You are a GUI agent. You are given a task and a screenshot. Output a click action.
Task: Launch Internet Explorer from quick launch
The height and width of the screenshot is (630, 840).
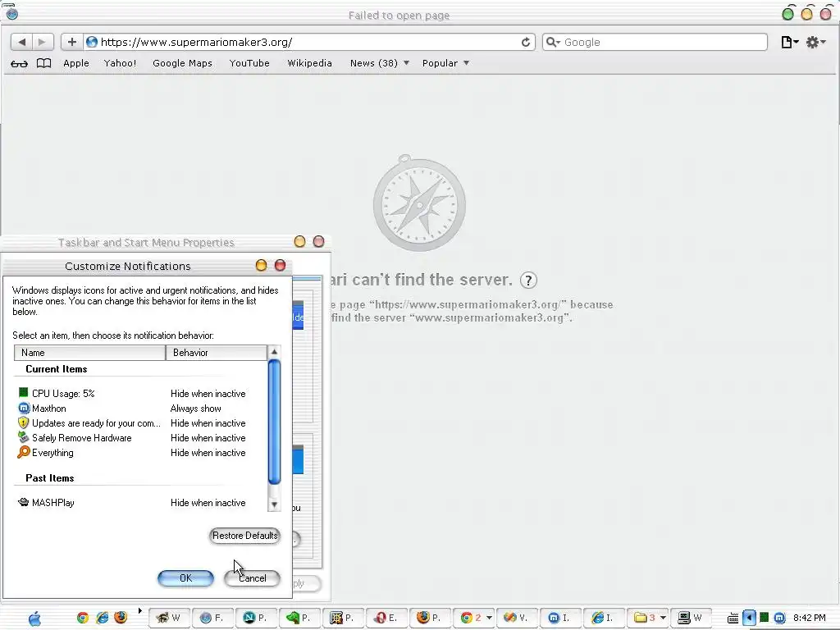point(102,618)
